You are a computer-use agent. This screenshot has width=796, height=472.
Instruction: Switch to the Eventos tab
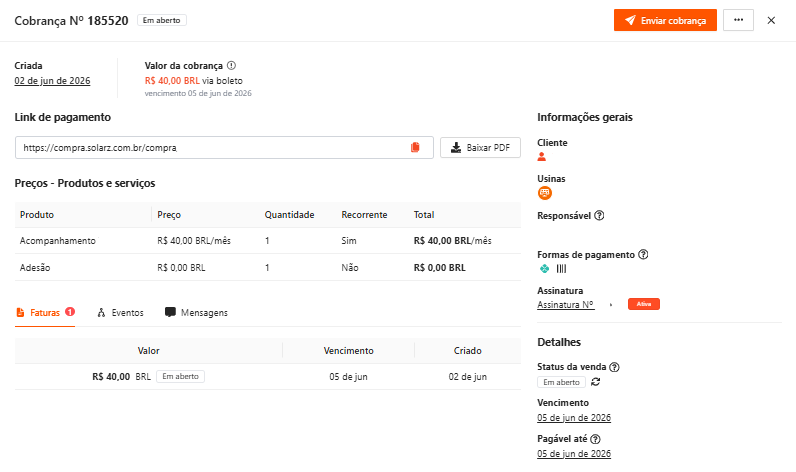pos(120,313)
